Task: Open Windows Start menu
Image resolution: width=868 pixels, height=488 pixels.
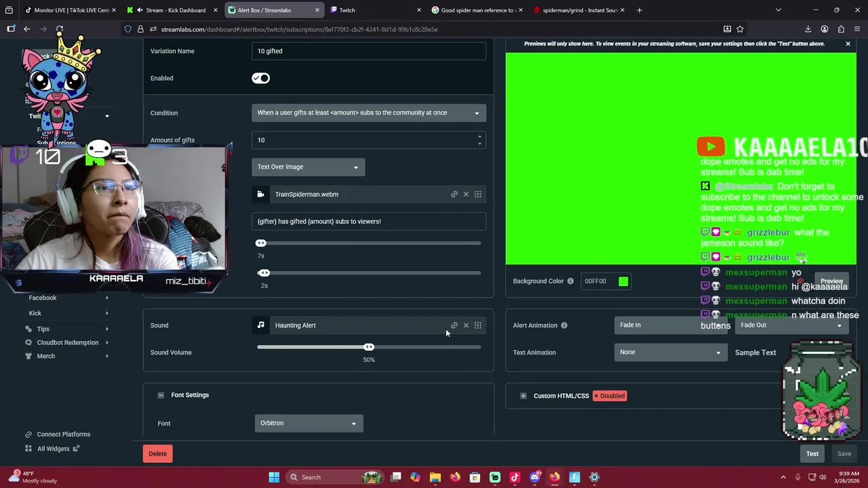Action: [x=274, y=477]
